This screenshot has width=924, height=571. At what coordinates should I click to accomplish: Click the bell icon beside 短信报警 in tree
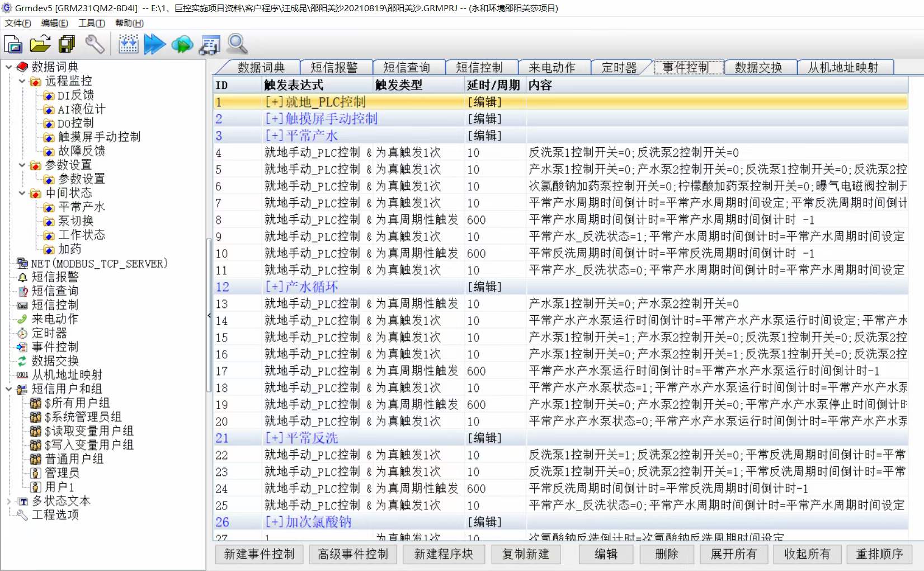[22, 277]
